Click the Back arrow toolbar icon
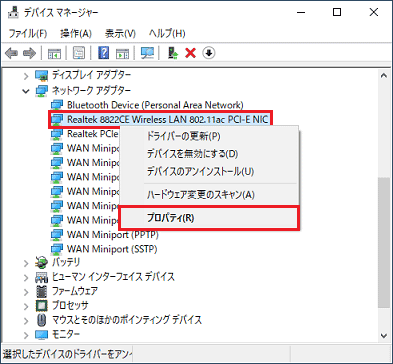This screenshot has height=364, width=393. 12,53
